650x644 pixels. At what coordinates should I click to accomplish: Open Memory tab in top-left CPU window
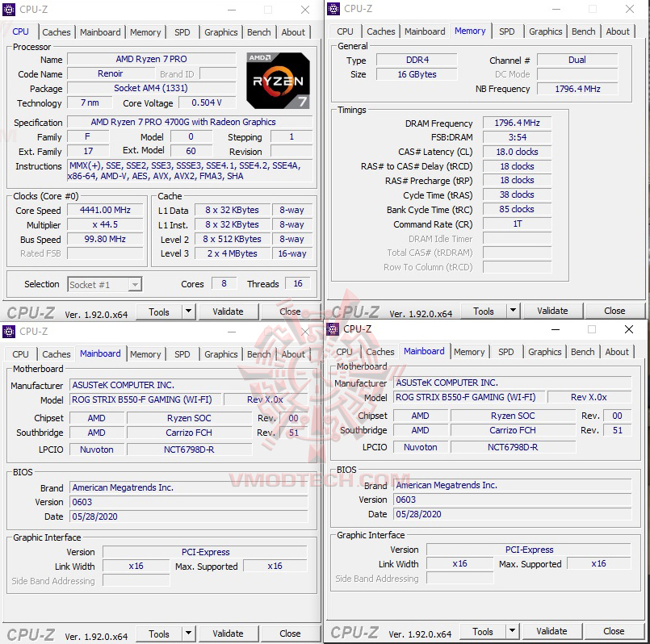point(145,32)
